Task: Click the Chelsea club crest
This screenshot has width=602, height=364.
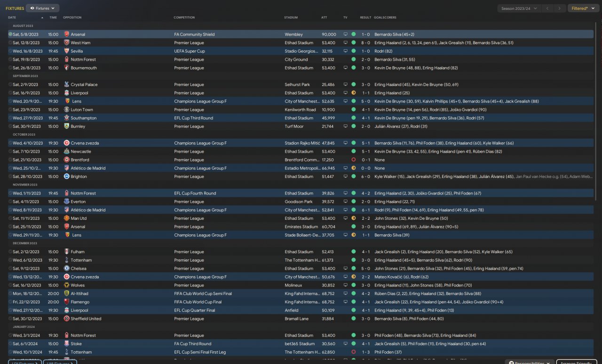Action: [x=66, y=269]
